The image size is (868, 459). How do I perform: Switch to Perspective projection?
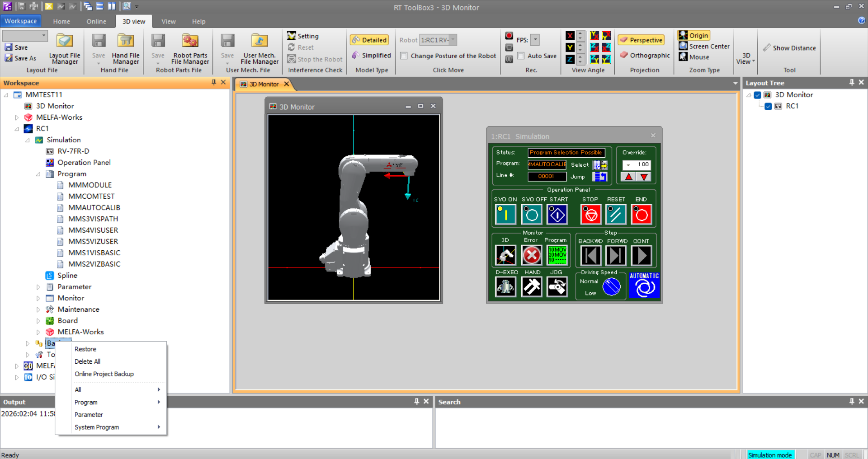[x=641, y=40]
